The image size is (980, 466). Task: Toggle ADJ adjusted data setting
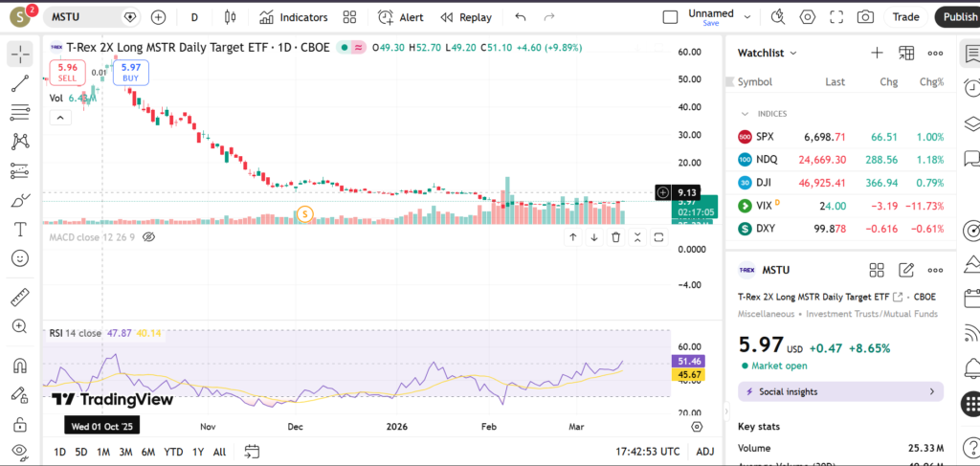pos(704,452)
